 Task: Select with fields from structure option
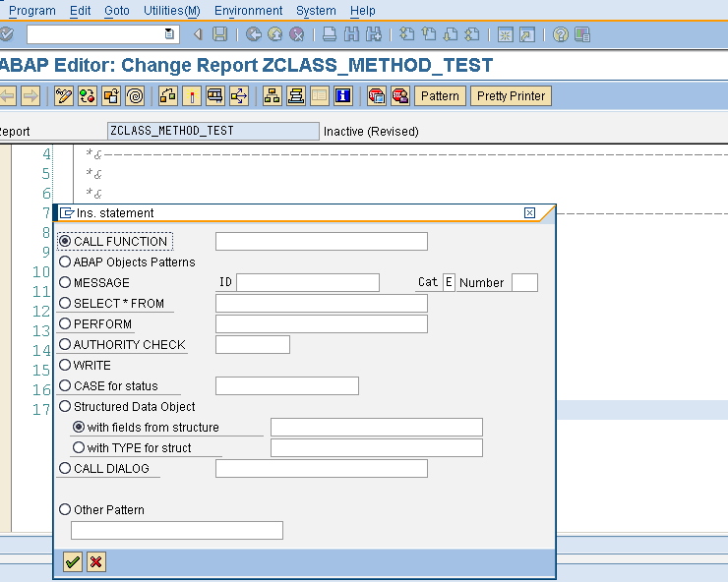coord(79,427)
